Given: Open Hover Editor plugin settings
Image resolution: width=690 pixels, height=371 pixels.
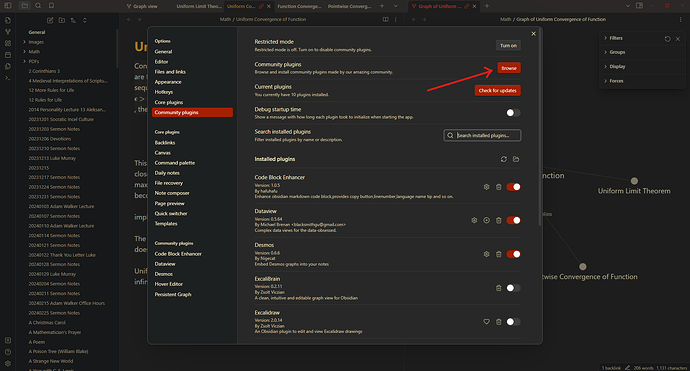Looking at the screenshot, I should coord(169,284).
